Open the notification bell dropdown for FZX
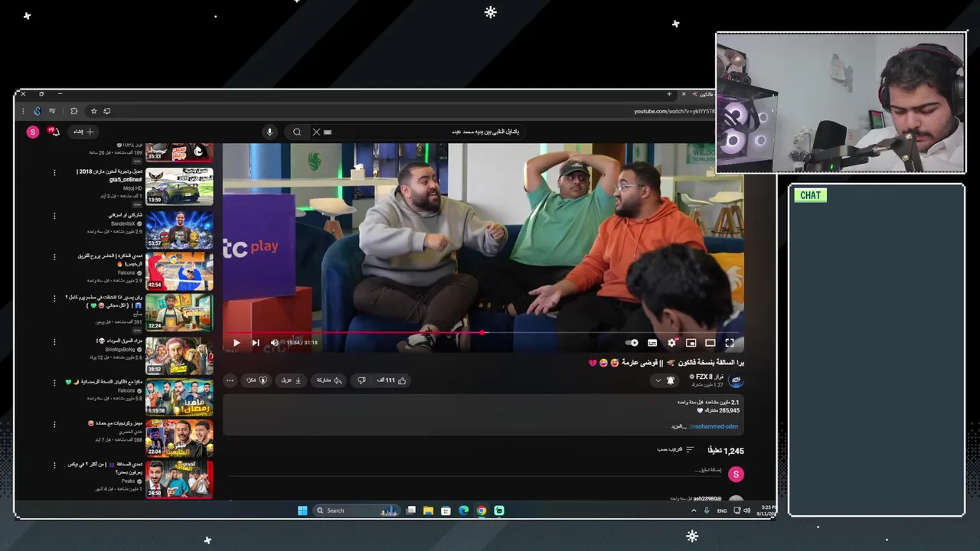Screen dimensions: 980x551 click(x=665, y=380)
